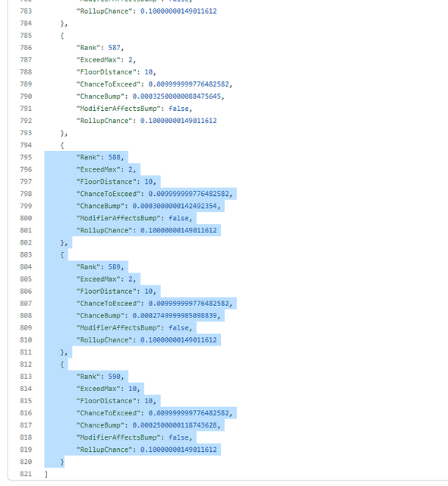The image size is (448, 486).
Task: Click "RollupChance" on line 819
Action: pyautogui.click(x=104, y=450)
